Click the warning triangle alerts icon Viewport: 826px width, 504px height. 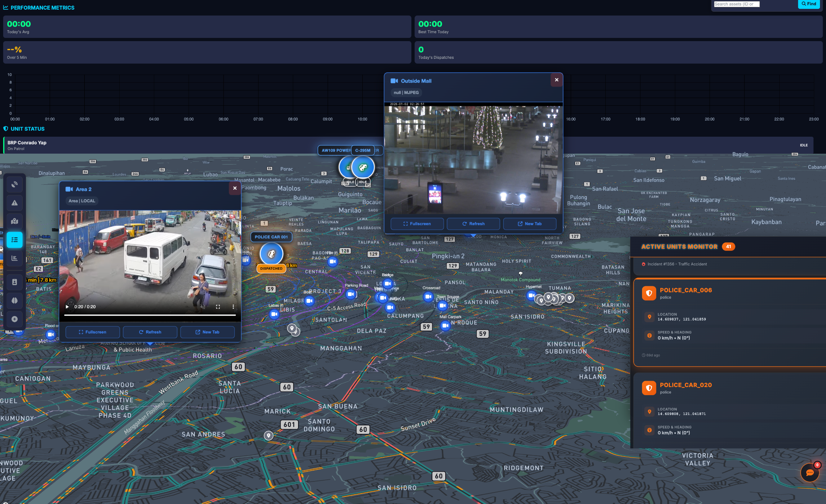click(15, 203)
